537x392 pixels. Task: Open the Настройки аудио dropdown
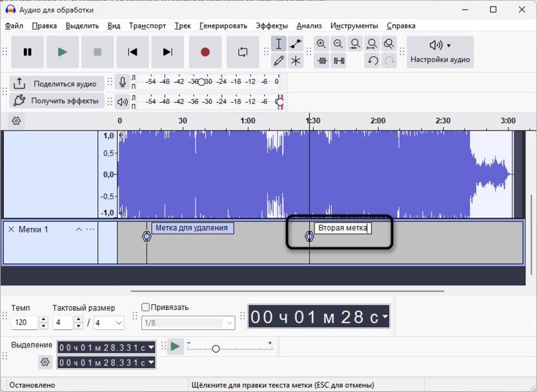coord(440,52)
